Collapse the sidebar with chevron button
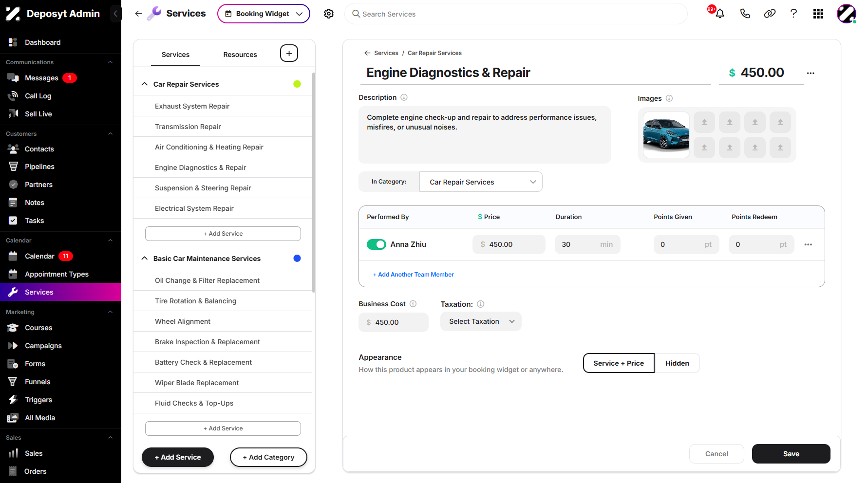 coord(115,14)
